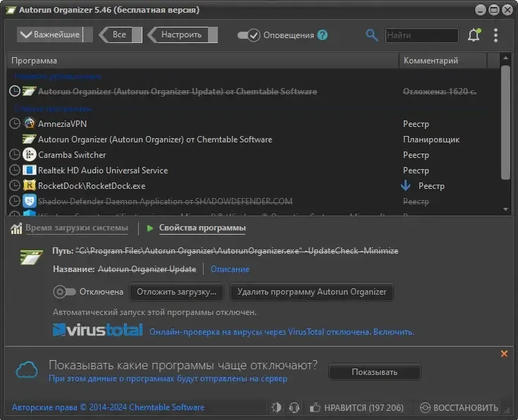Click the program path text in properties
The width and height of the screenshot is (518, 420).
coord(237,251)
